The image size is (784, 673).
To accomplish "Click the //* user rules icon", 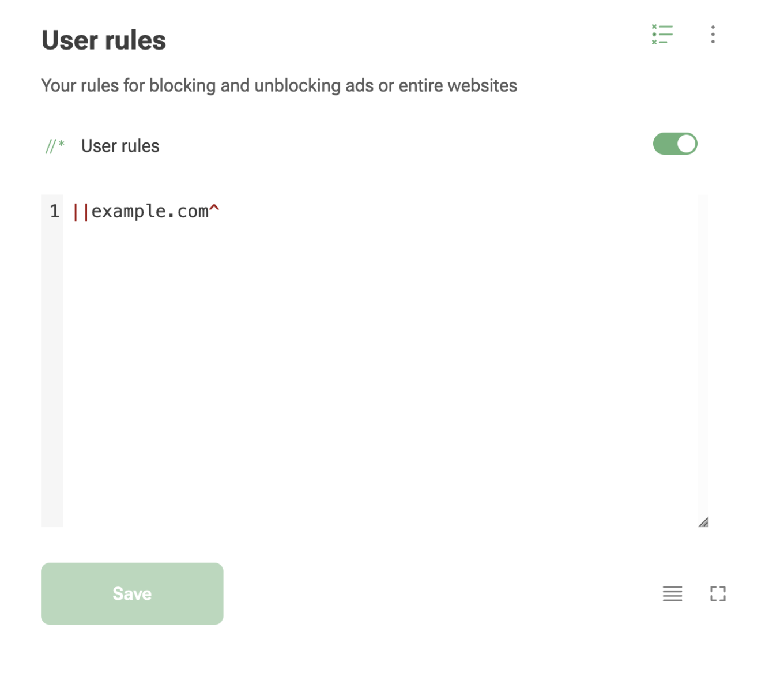I will pos(55,146).
